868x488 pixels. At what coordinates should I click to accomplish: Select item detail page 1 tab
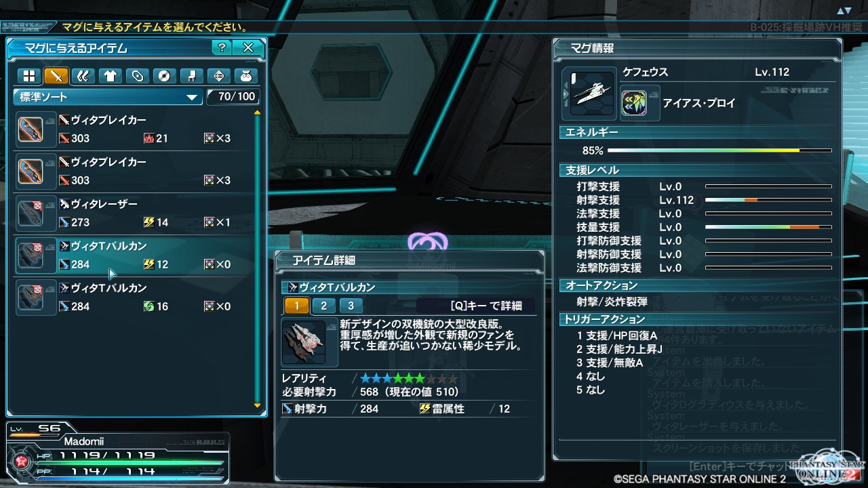[x=297, y=306]
